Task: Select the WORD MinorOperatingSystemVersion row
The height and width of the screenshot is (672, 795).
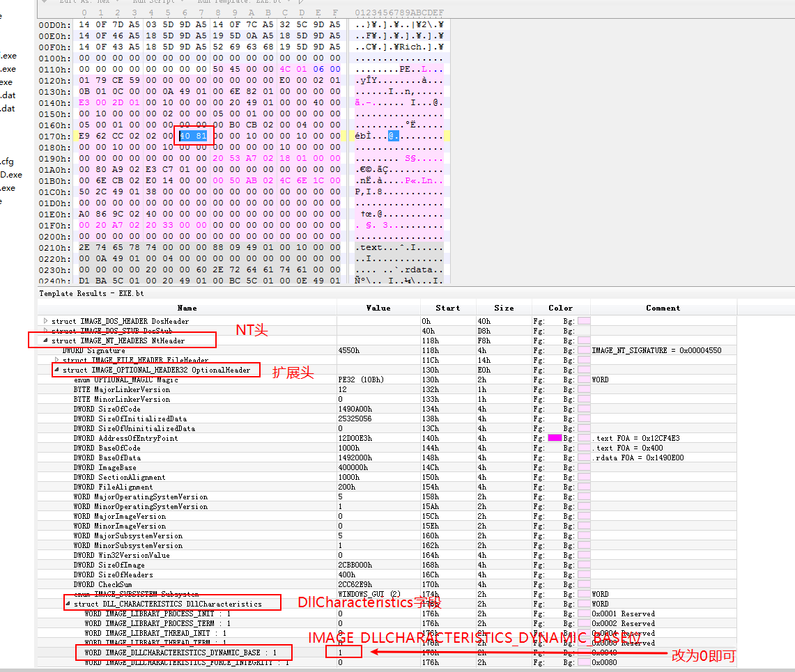Action: [x=387, y=506]
